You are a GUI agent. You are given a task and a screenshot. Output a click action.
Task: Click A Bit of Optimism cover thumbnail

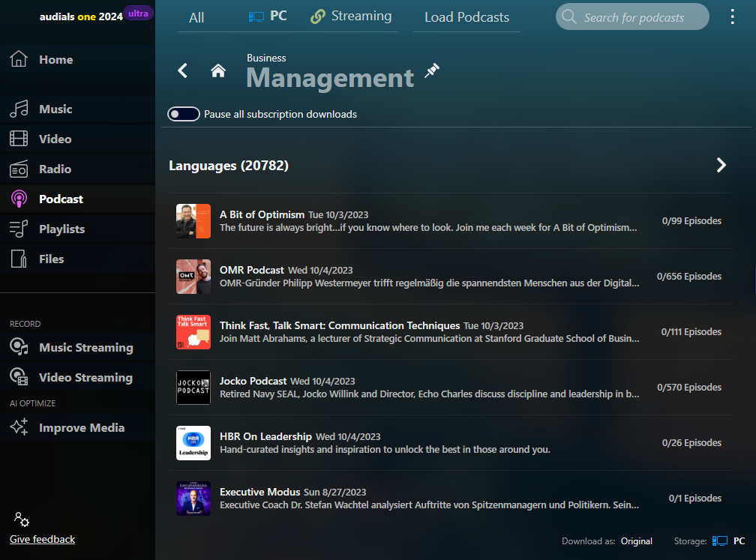click(193, 221)
